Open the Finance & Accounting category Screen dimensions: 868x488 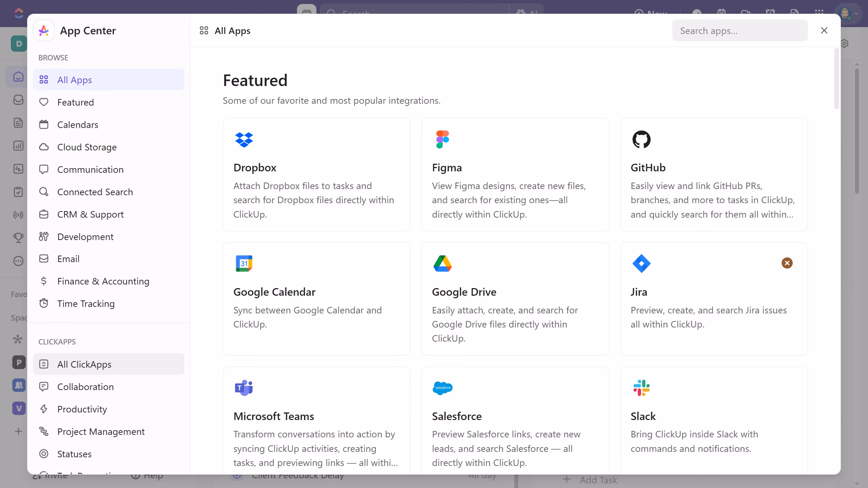tap(109, 281)
